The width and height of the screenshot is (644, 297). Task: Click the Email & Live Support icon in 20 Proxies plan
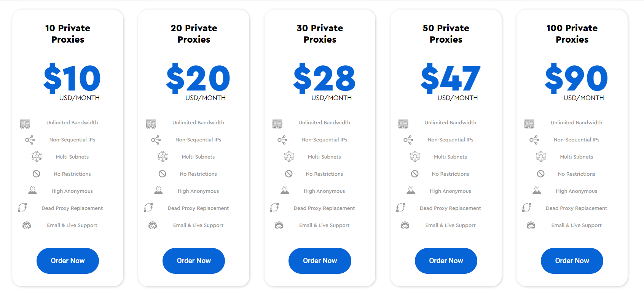tap(153, 226)
